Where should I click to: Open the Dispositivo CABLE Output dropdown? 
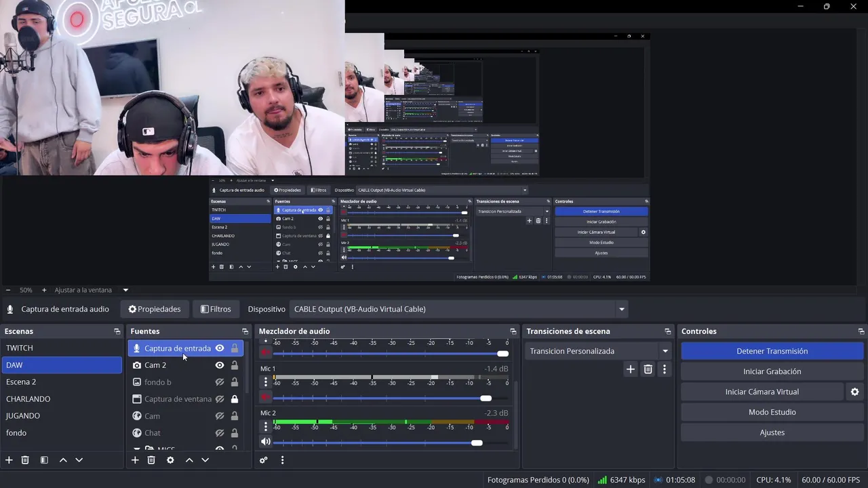[458, 309]
